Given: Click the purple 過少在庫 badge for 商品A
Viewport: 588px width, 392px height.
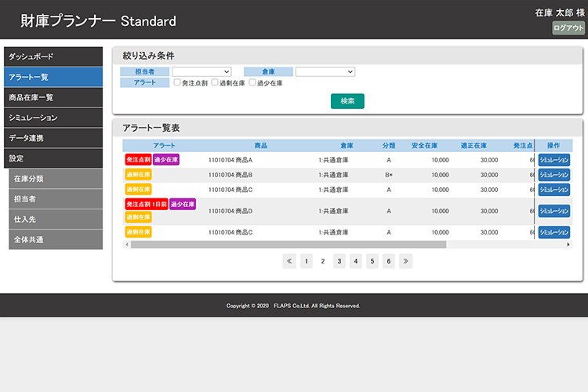Looking at the screenshot, I should (x=166, y=160).
